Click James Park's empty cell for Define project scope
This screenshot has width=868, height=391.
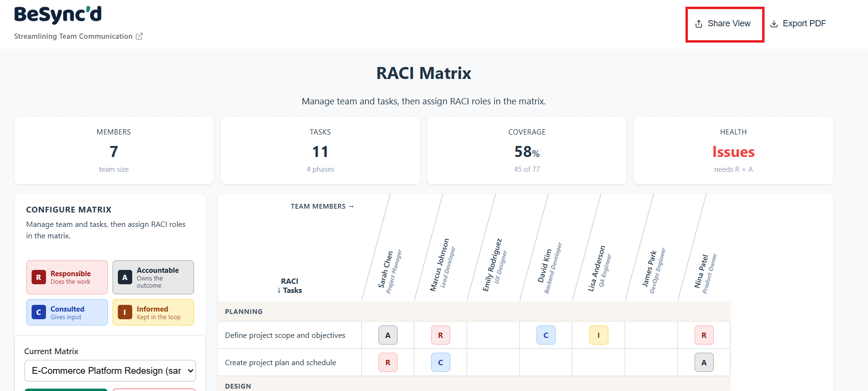(x=651, y=335)
